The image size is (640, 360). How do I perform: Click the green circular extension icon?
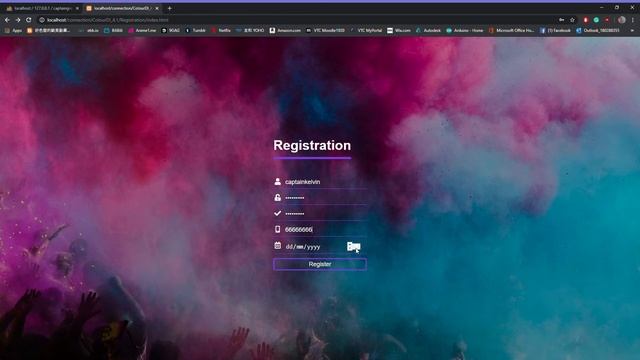(596, 20)
